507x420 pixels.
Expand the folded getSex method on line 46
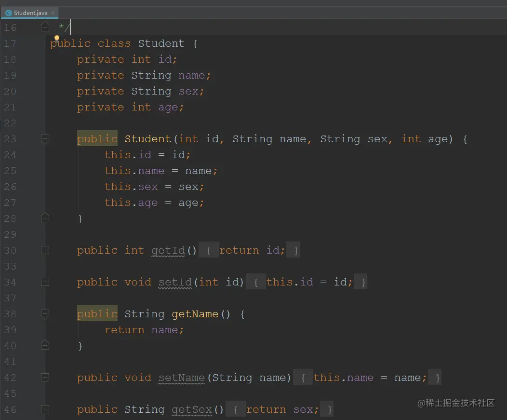[x=45, y=409]
